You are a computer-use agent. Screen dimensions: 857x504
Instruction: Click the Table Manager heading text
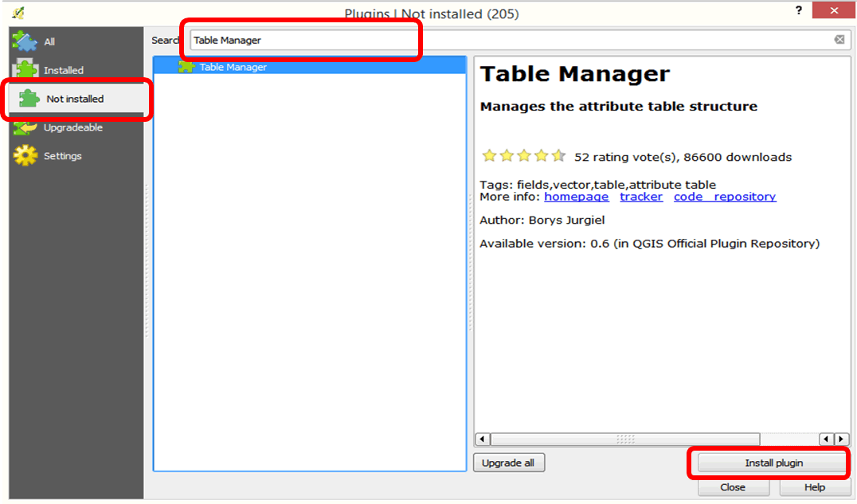574,74
